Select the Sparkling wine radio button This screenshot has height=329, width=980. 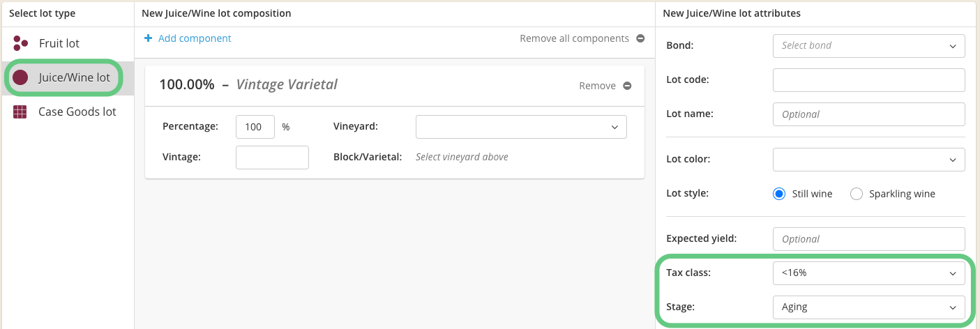[857, 194]
